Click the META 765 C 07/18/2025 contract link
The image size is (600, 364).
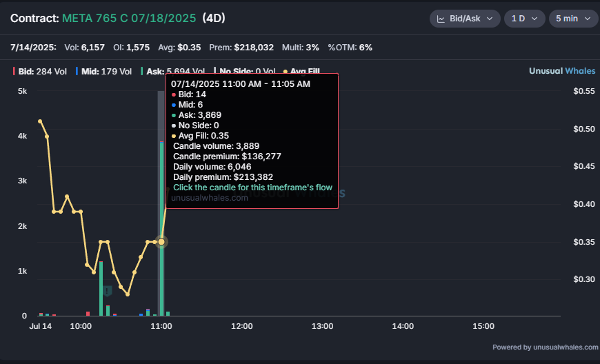pyautogui.click(x=129, y=19)
